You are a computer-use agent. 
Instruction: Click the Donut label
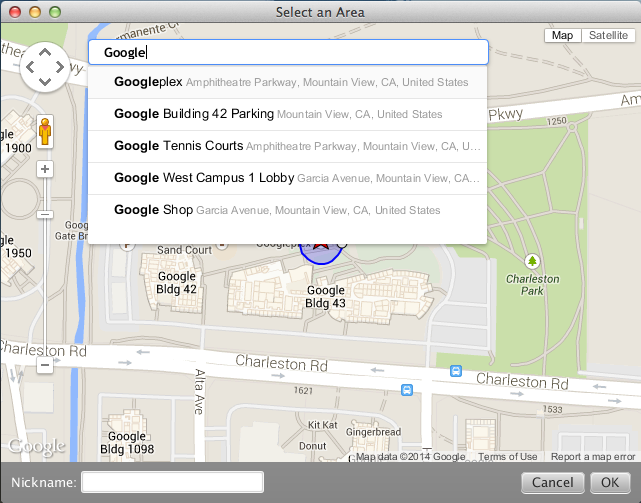coord(313,446)
